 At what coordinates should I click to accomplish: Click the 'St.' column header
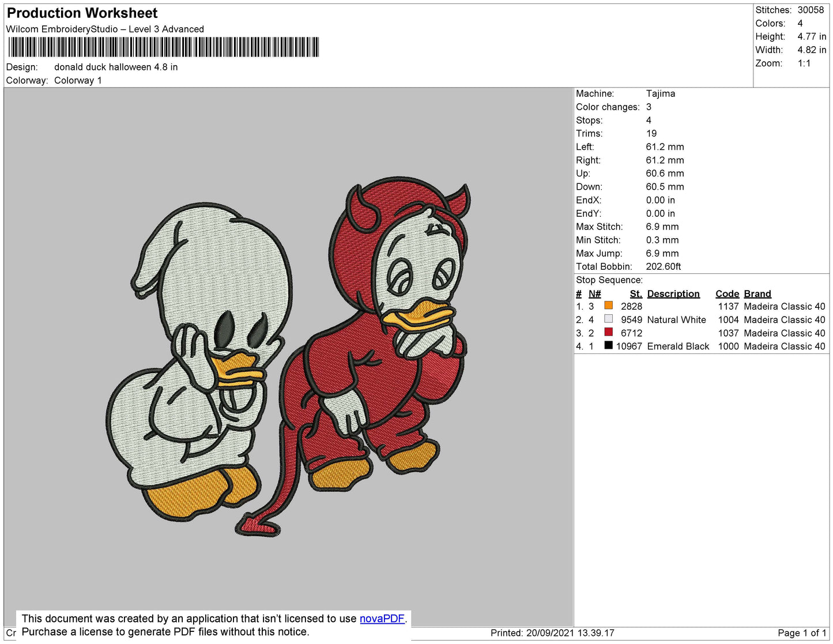tap(636, 294)
